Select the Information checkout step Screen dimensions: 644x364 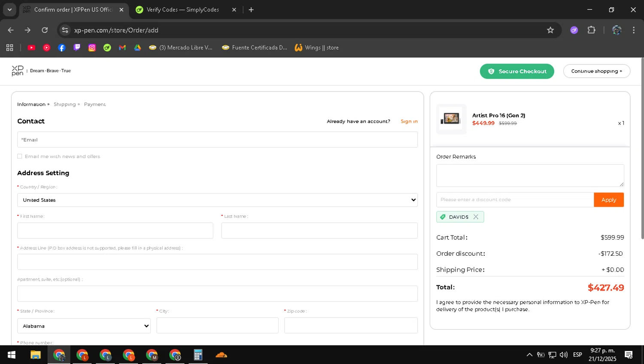[31, 104]
